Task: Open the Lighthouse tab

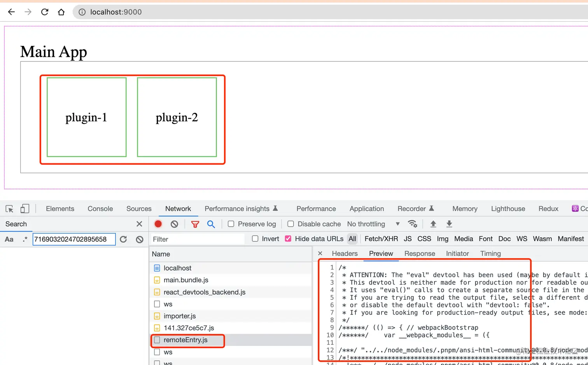Action: 508,209
